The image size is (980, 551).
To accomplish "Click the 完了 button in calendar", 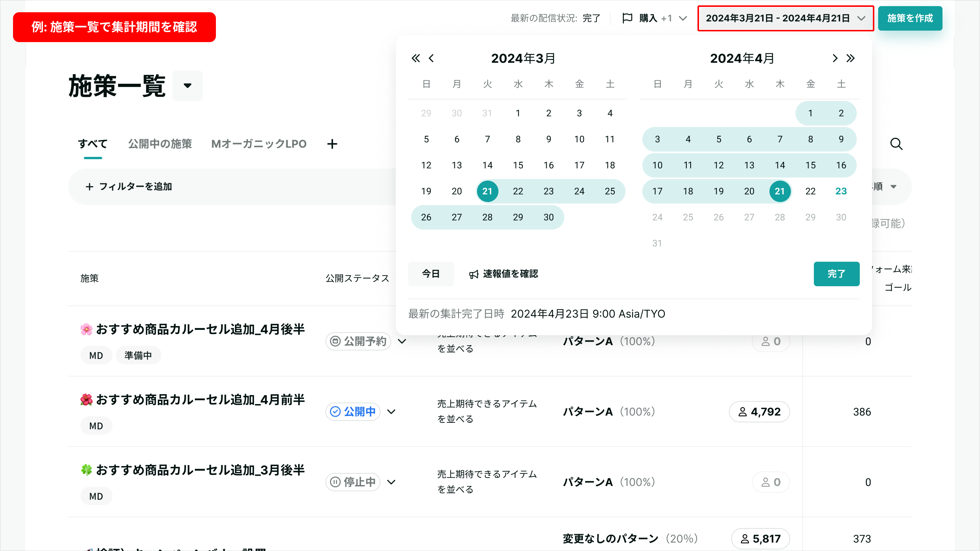I will pyautogui.click(x=836, y=274).
